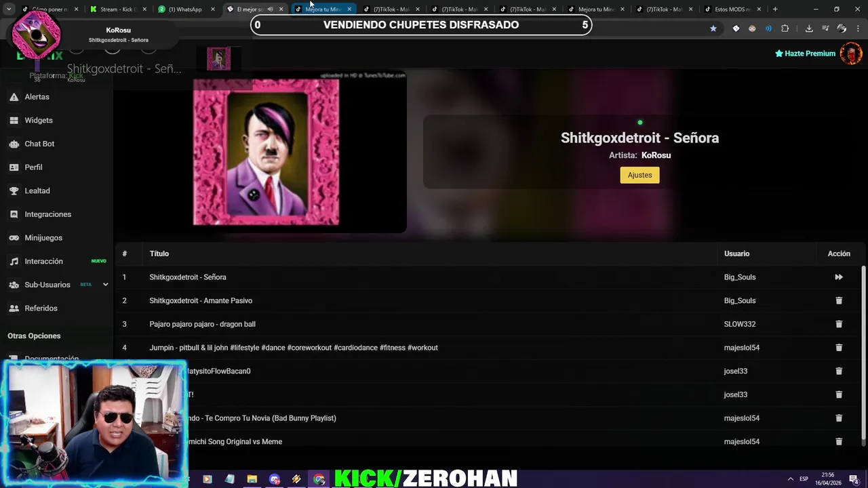Open Widgets via its sidebar icon
The height and width of the screenshot is (488, 868).
coord(14,120)
